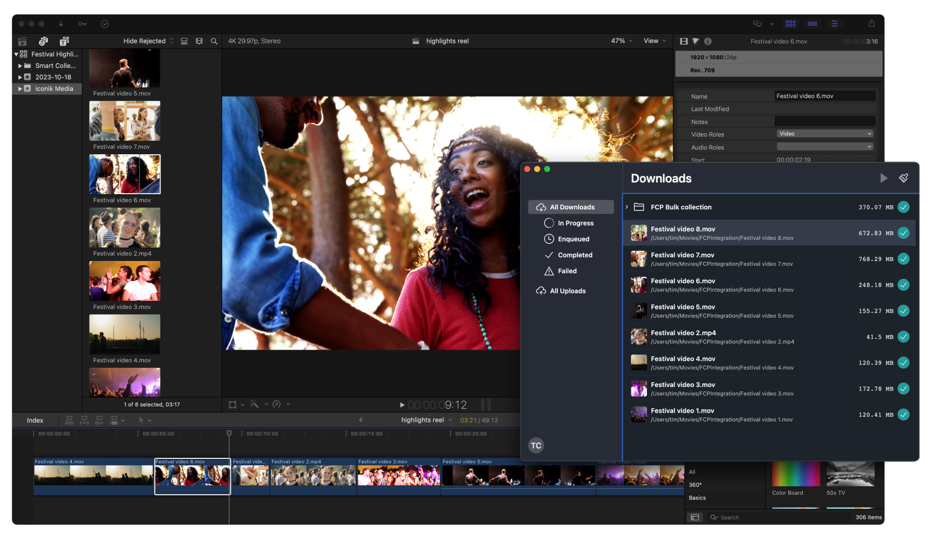Open the select tool arrow dropdown
Image resolution: width=941 pixels, height=560 pixels.
pyautogui.click(x=145, y=420)
